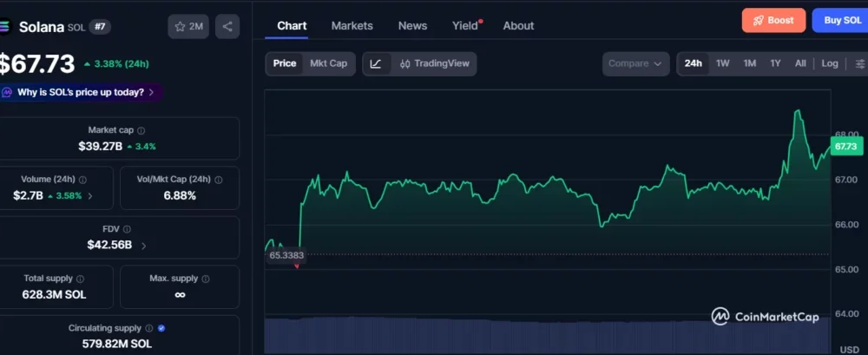Click the Boost button
The height and width of the screenshot is (355, 868).
[x=773, y=21]
